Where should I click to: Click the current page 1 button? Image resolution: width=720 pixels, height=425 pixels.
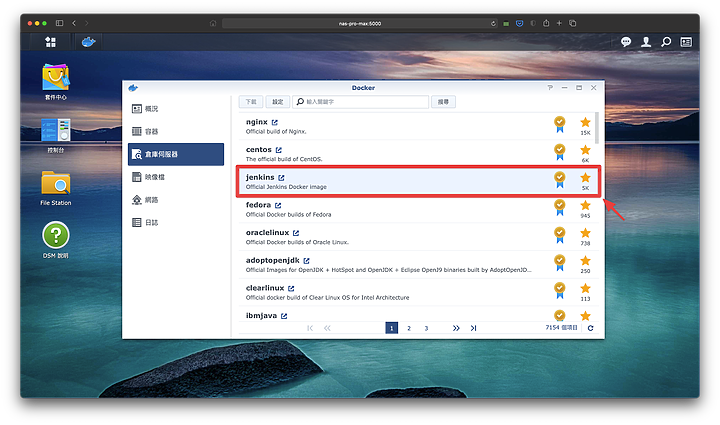click(x=392, y=328)
